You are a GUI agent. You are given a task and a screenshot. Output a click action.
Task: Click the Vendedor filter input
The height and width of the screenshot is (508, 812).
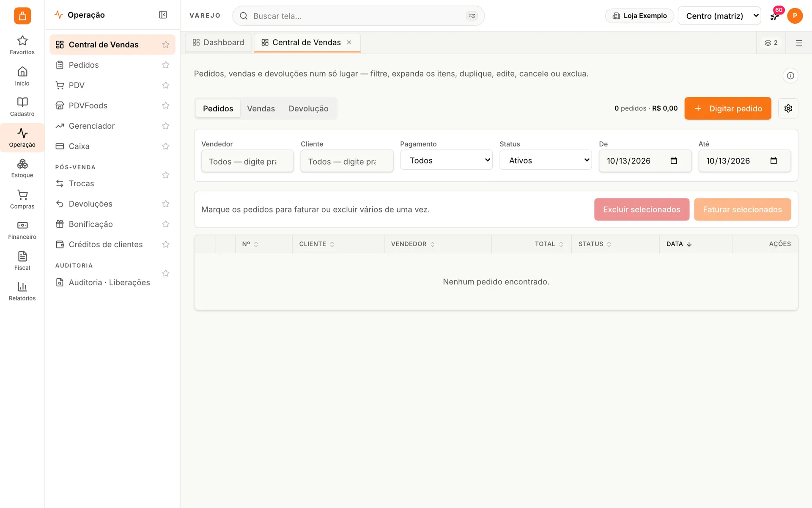(x=247, y=161)
